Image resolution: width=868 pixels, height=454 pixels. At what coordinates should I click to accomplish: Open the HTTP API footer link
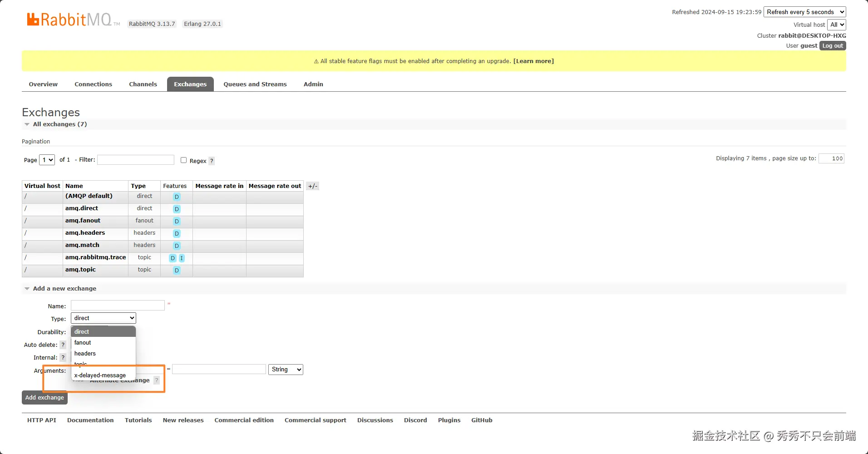pos(42,420)
